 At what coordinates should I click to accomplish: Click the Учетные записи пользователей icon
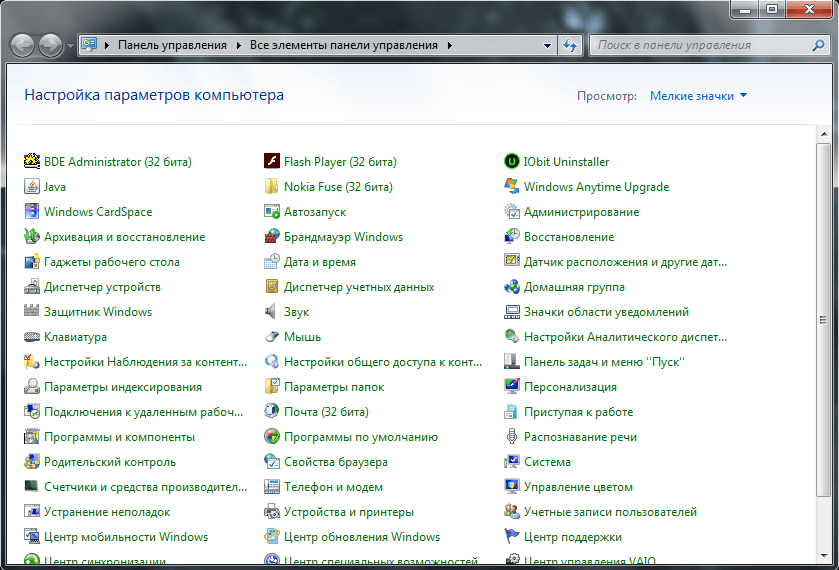(512, 512)
